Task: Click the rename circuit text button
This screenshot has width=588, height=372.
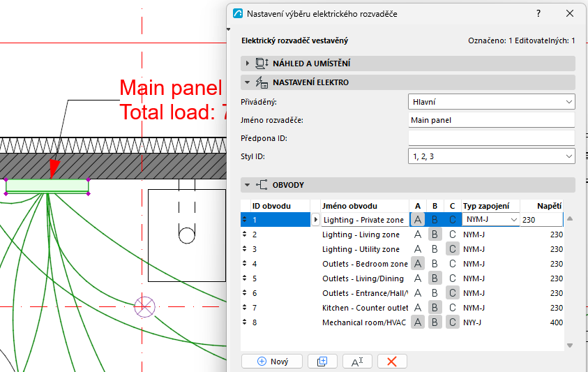Action: point(357,361)
